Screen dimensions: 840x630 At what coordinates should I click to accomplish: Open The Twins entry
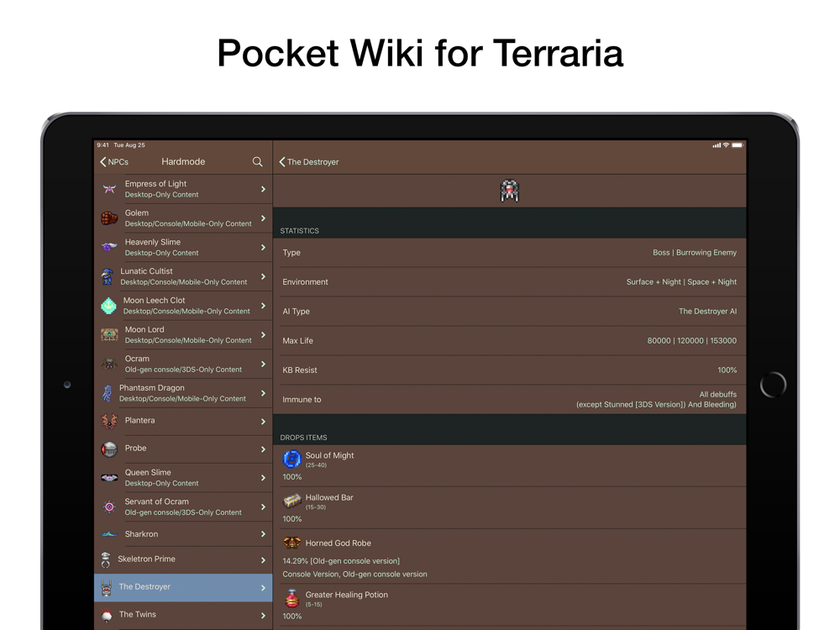[183, 615]
